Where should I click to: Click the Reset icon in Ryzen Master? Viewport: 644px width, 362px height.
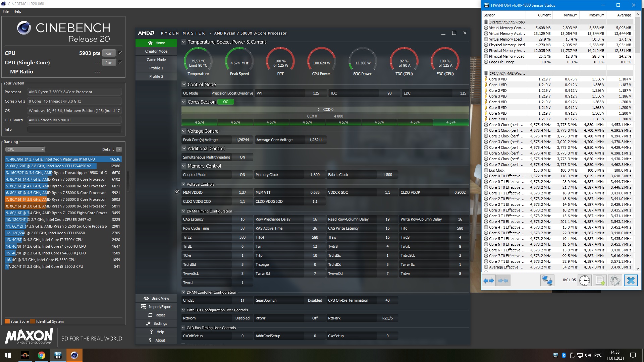point(151,315)
